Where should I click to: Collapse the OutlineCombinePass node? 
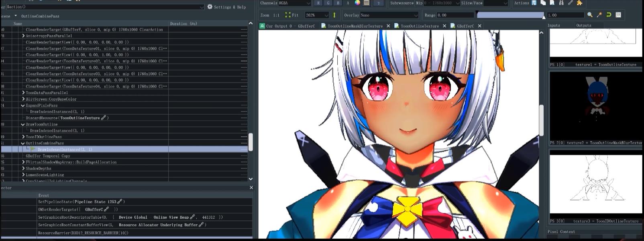(23, 143)
